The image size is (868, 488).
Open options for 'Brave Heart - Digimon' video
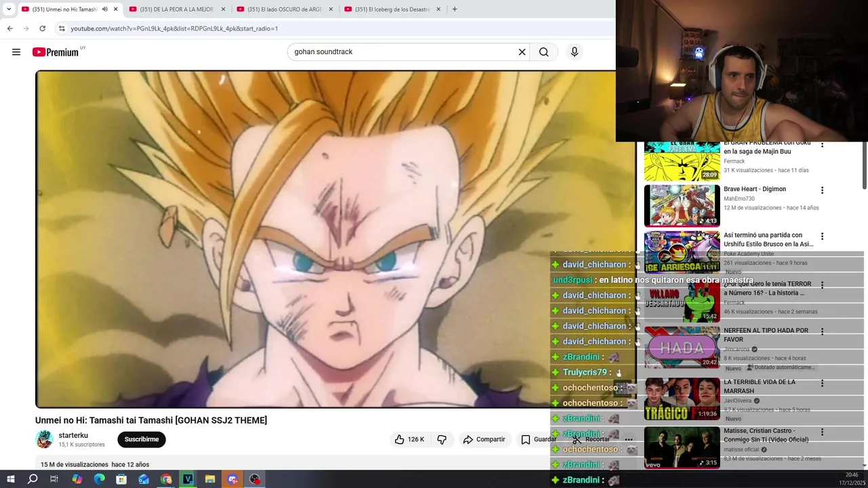[822, 190]
